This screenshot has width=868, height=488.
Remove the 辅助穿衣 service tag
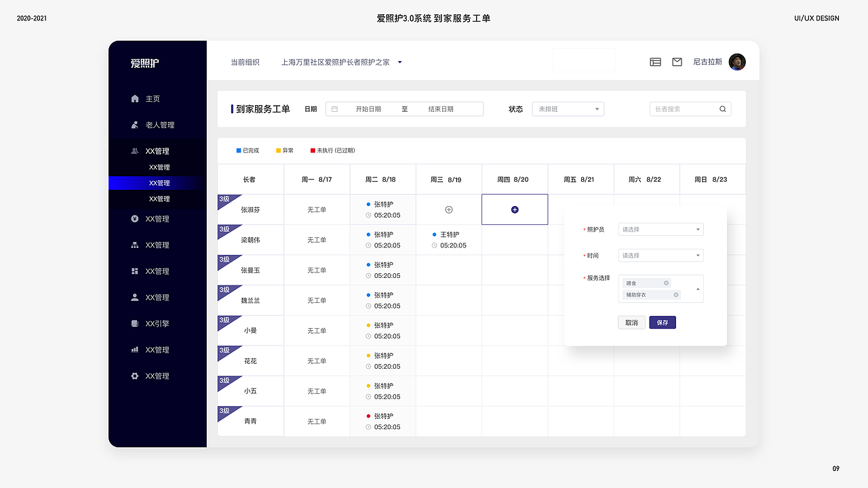coord(676,295)
